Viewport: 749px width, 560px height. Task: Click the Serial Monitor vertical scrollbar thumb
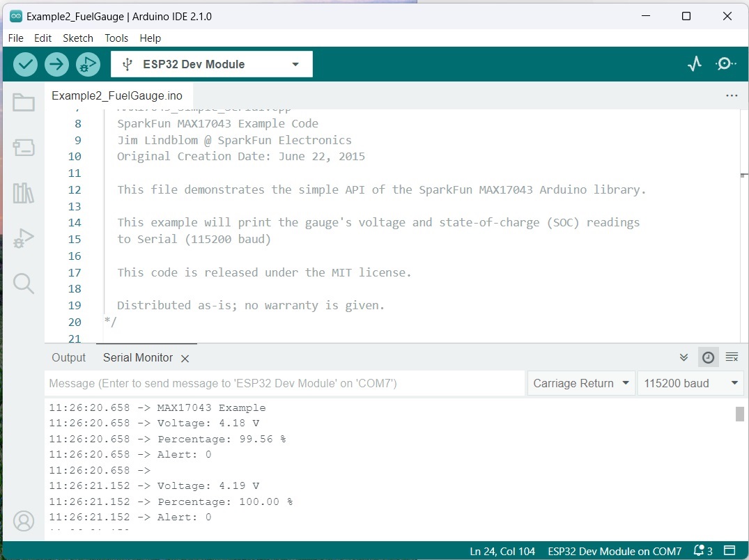click(739, 414)
